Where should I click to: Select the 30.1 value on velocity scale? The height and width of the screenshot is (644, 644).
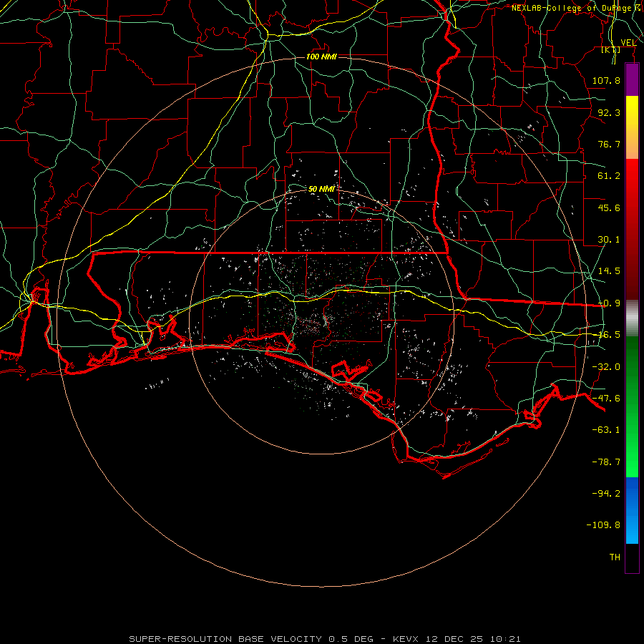coord(609,240)
